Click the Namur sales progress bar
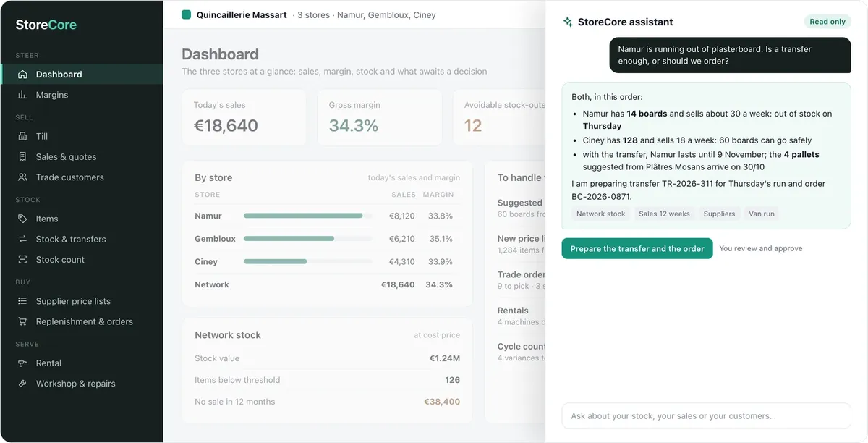The height and width of the screenshot is (443, 868). pyautogui.click(x=308, y=216)
